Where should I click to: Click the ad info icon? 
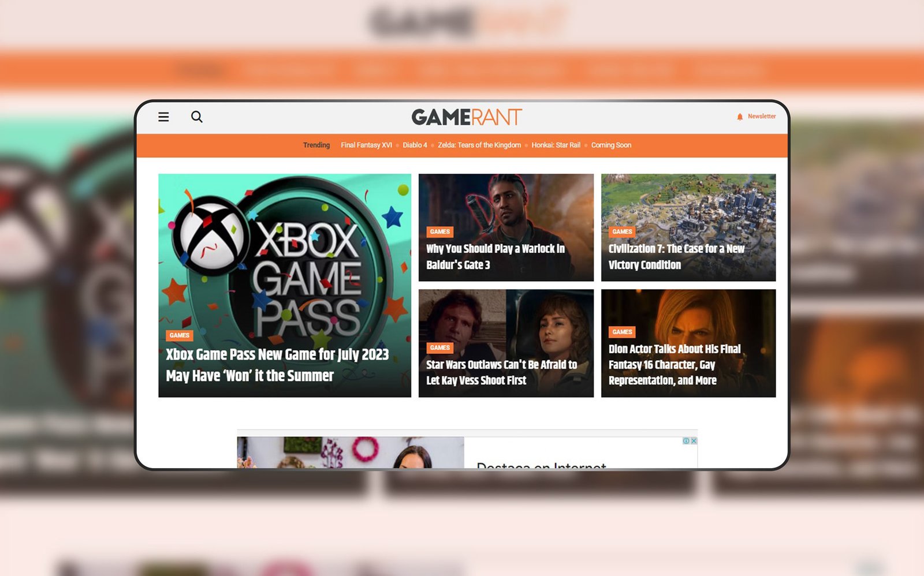click(686, 441)
